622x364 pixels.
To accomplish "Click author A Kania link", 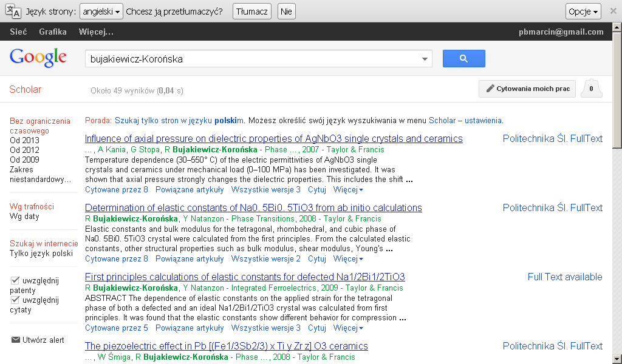I will 112,150.
